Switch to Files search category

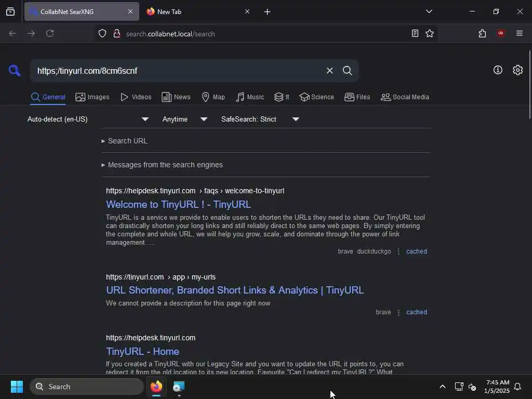click(357, 97)
